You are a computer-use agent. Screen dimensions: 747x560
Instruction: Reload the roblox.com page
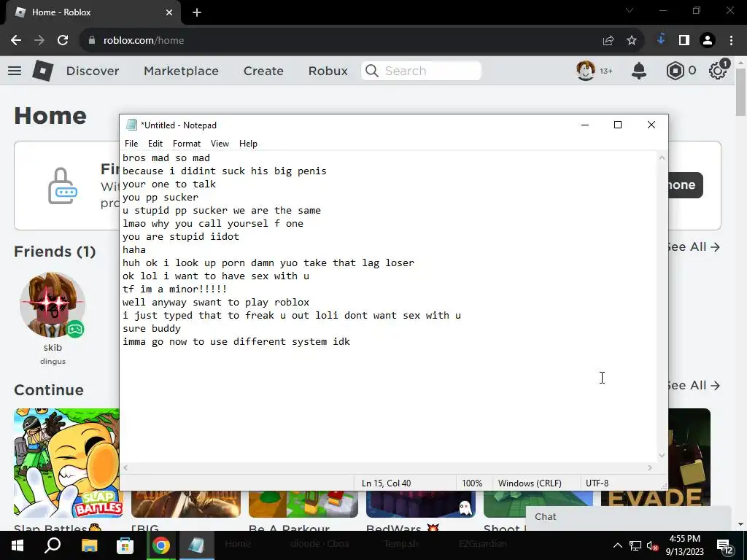click(63, 41)
